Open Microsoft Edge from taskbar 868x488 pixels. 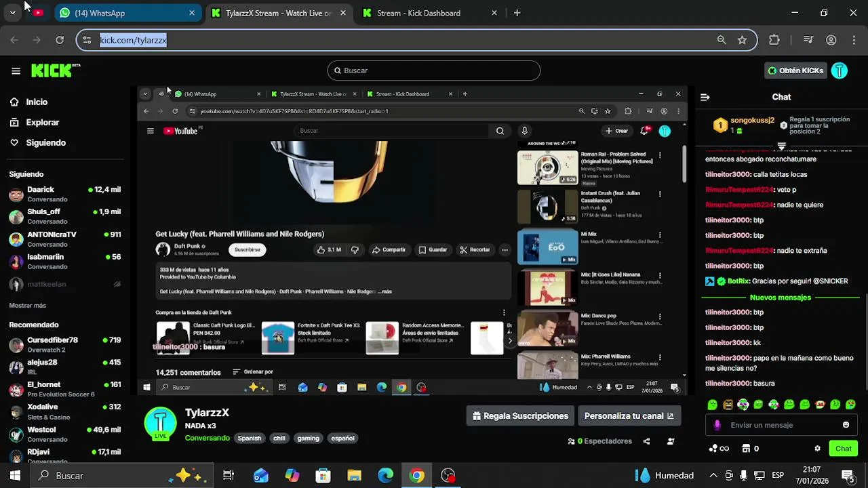tap(385, 475)
